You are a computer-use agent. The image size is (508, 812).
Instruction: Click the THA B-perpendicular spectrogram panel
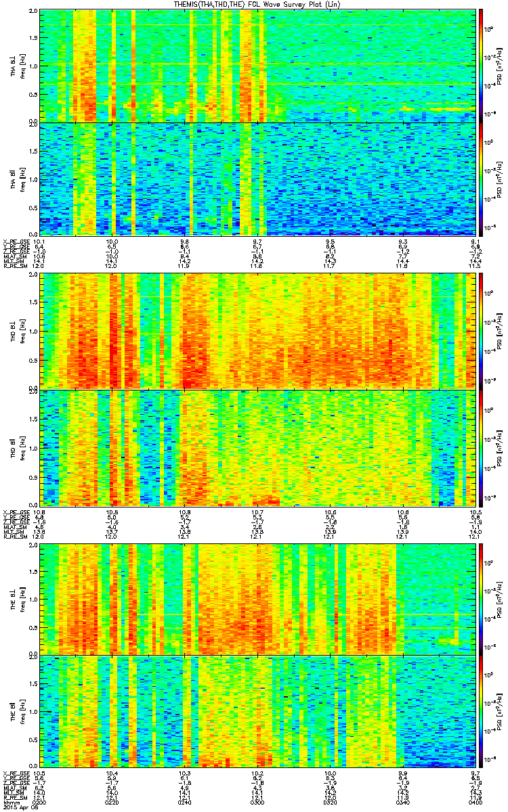tap(257, 65)
